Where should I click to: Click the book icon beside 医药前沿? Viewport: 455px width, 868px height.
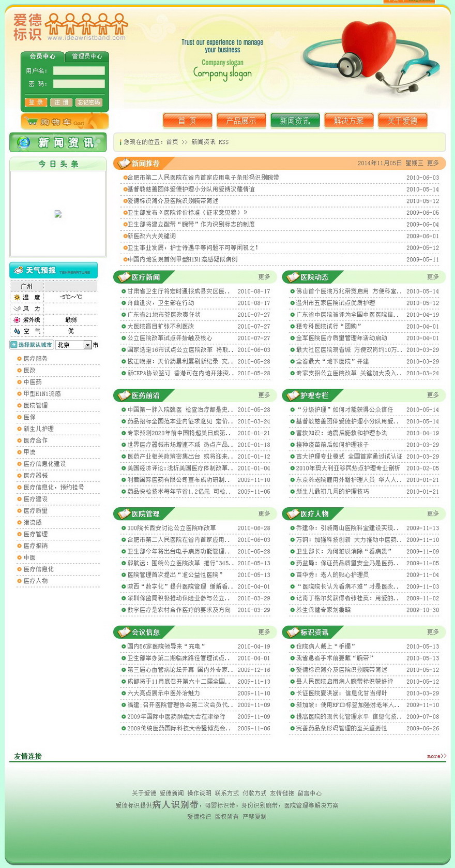(124, 395)
